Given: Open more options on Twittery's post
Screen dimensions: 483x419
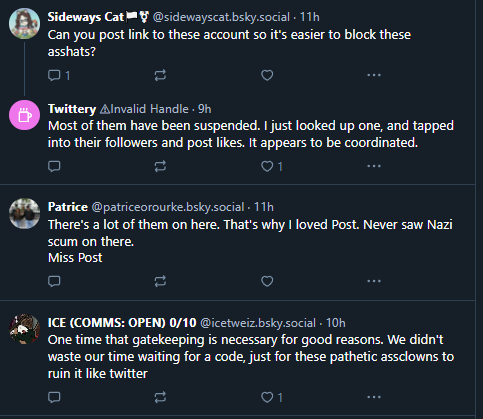Looking at the screenshot, I should click(x=374, y=166).
